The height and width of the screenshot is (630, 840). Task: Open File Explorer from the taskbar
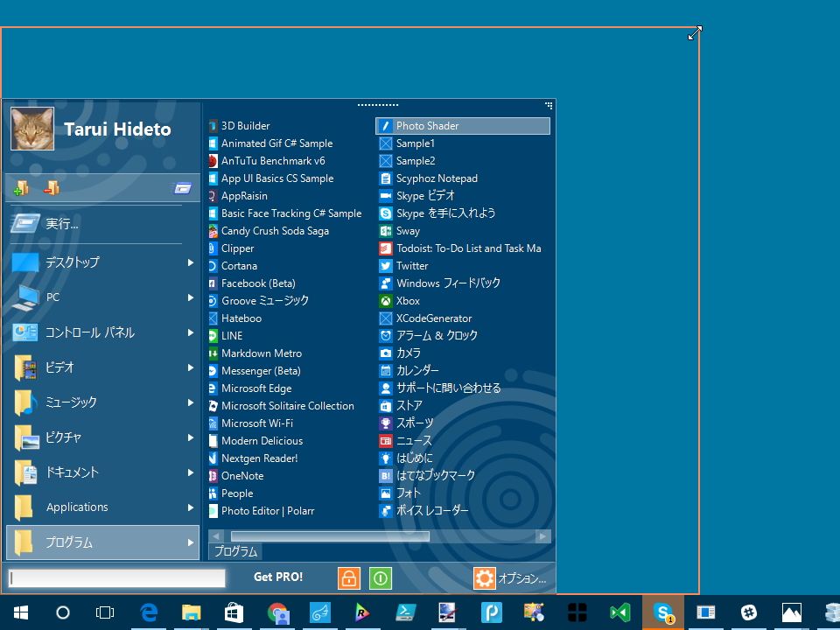tap(192, 612)
